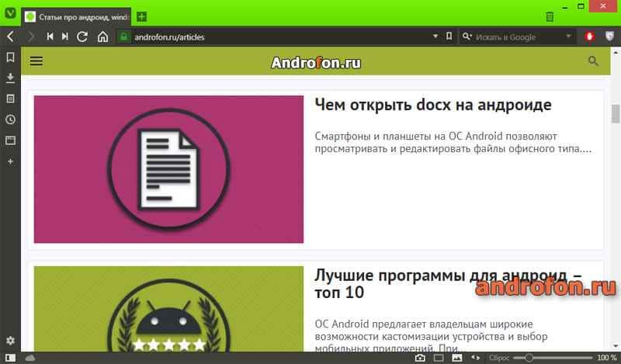Open the docx article thumbnail image
This screenshot has width=621, height=364.
click(168, 169)
